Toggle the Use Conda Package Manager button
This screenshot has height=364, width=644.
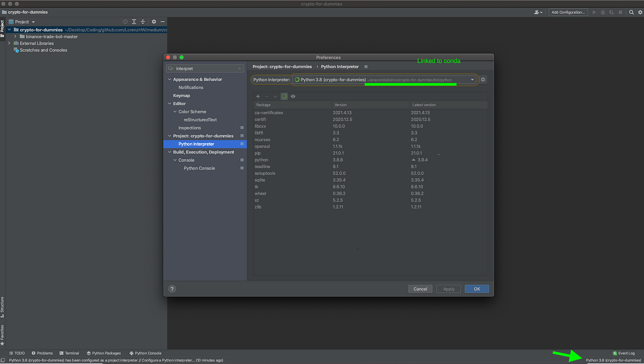[284, 97]
